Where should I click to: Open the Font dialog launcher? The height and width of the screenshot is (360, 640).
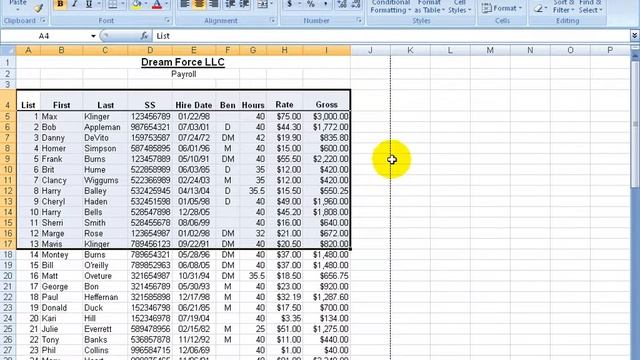tap(167, 20)
